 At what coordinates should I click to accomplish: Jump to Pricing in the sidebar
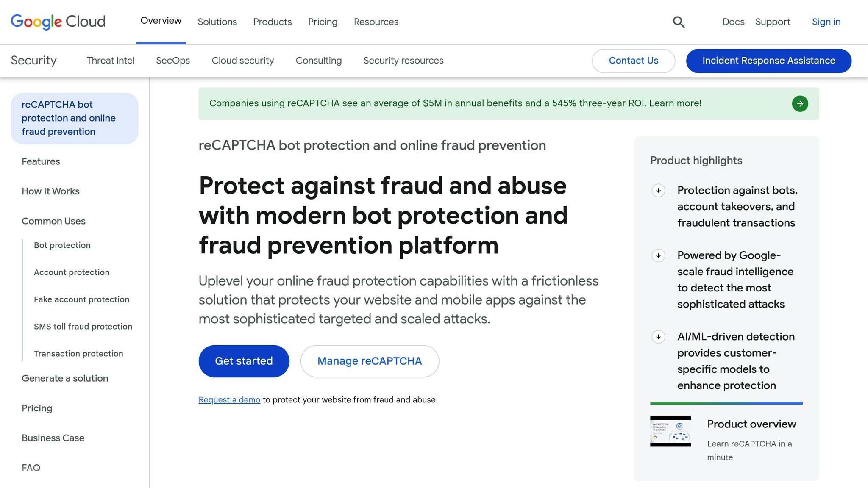click(37, 408)
